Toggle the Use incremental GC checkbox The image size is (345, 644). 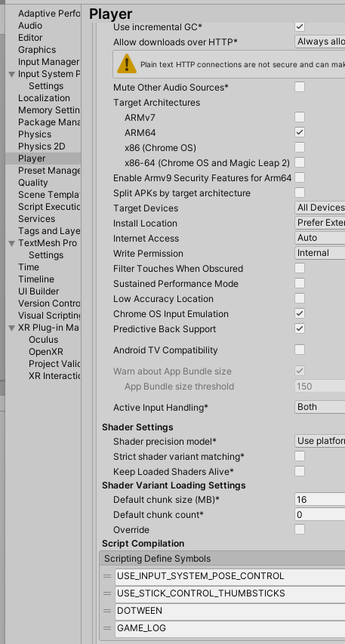(300, 26)
